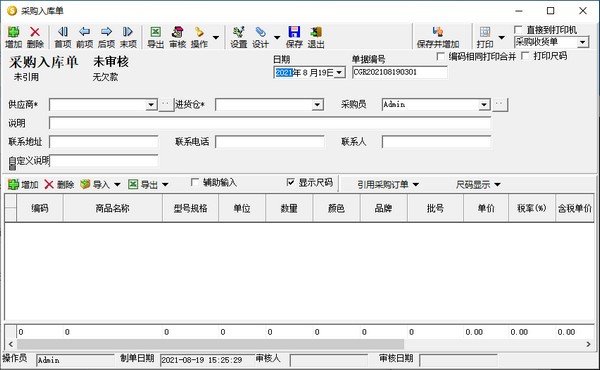Enable the 直接到打印机 checkbox
600x370 pixels.
pyautogui.click(x=518, y=29)
